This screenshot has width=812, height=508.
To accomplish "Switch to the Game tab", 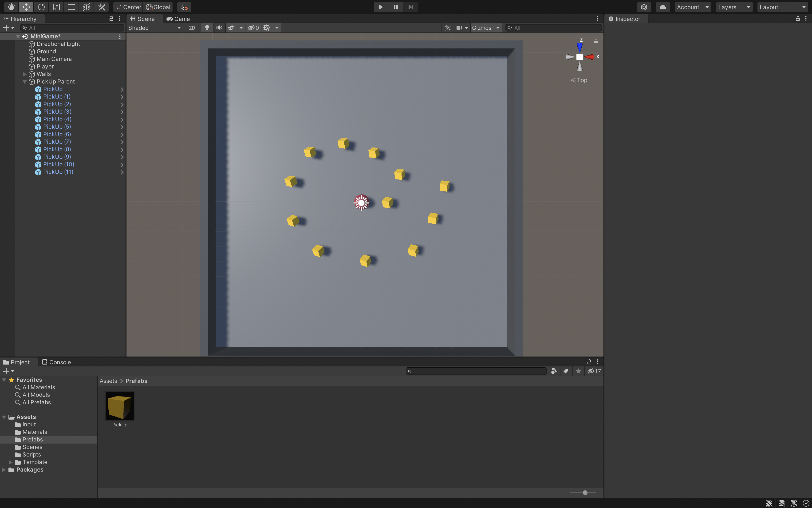I will click(178, 19).
